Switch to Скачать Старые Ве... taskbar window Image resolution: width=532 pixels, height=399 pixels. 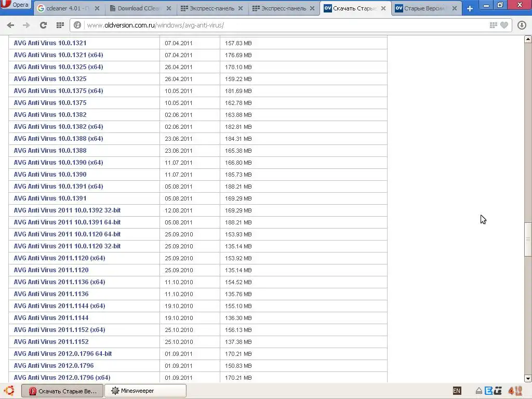pos(62,391)
